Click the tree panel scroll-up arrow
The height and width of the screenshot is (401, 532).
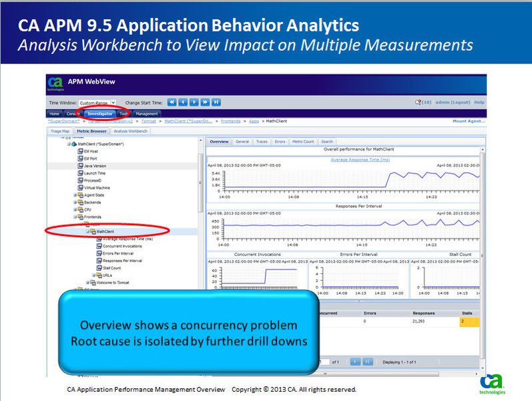tap(200, 140)
